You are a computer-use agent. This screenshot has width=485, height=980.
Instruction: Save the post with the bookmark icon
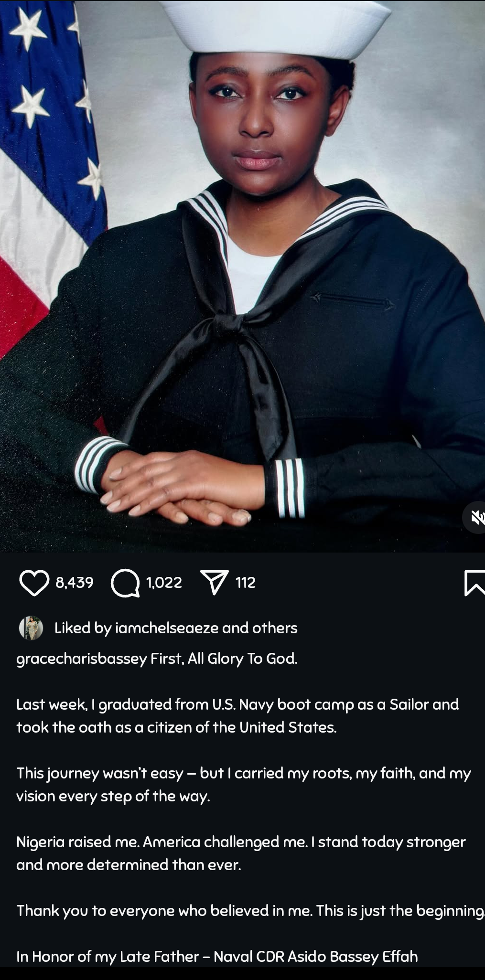(474, 583)
